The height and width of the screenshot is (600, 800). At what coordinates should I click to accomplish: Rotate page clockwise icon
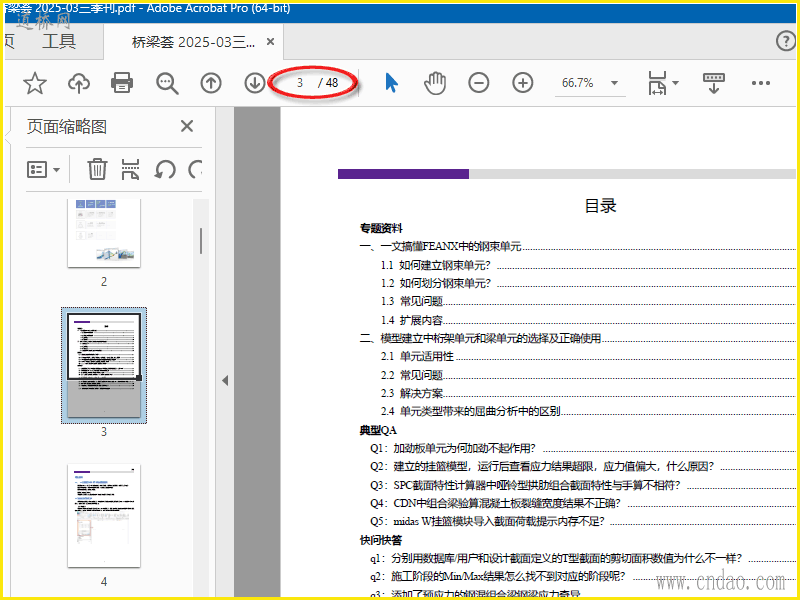(195, 169)
